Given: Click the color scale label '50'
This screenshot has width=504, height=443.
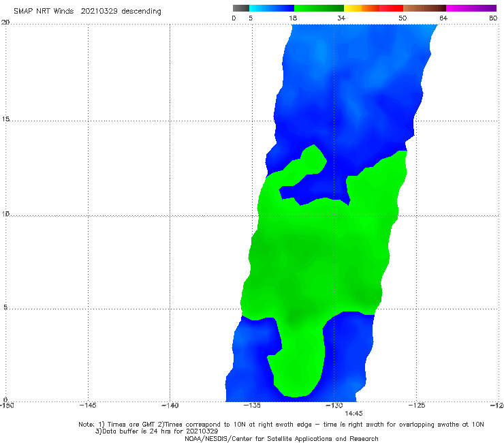Looking at the screenshot, I should point(403,18).
